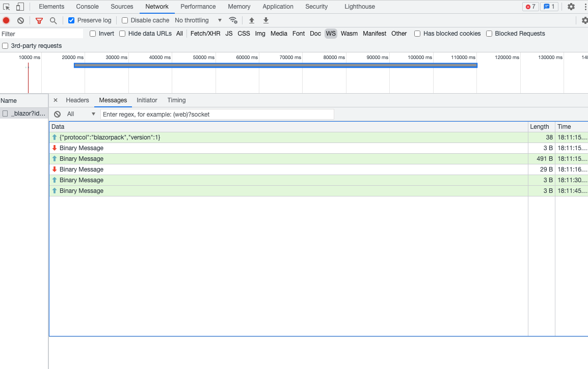588x369 pixels.
Task: Click the Length column header
Action: pos(541,127)
